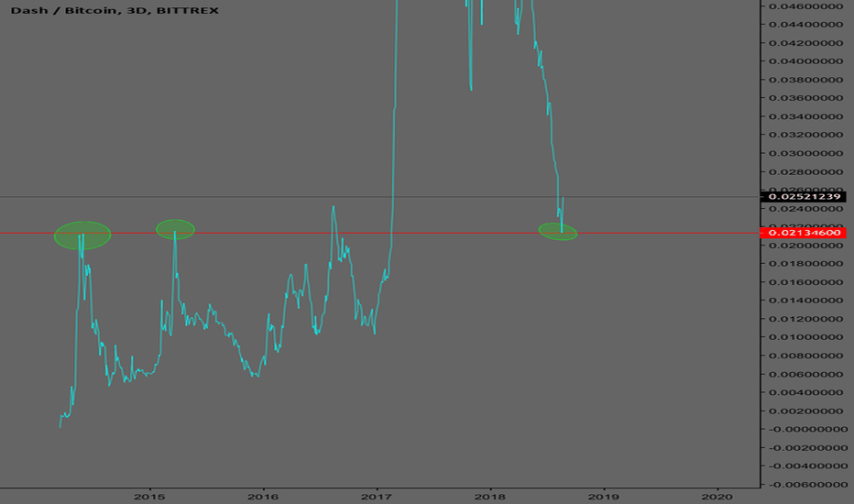Click the 0.03600000 price axis value

click(x=805, y=98)
